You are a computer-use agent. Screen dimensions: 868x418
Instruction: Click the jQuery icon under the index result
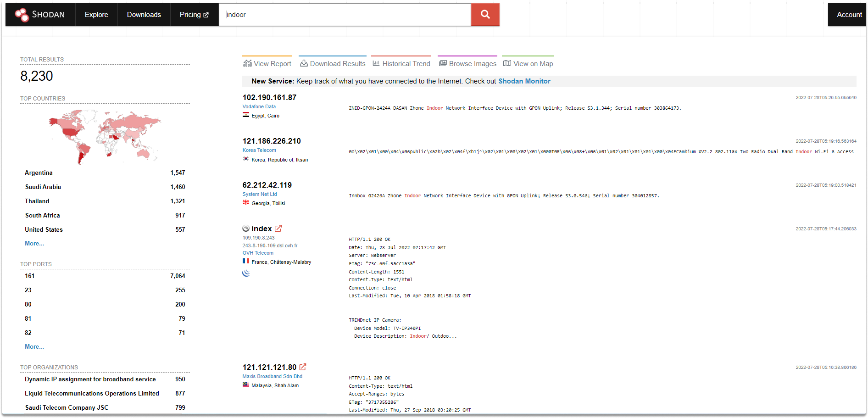[x=246, y=273]
